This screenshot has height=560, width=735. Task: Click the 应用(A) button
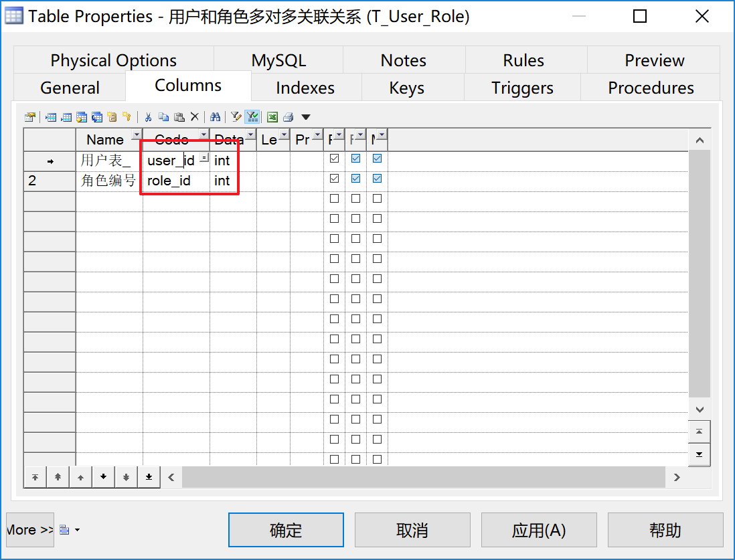coord(538,529)
